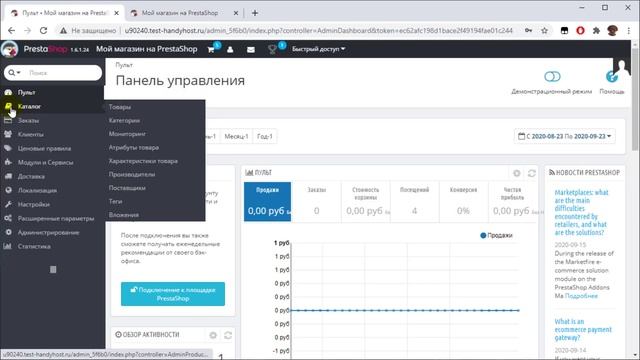The width and height of the screenshot is (640, 360).
Task: Open the messages envelope icon
Action: point(251,49)
